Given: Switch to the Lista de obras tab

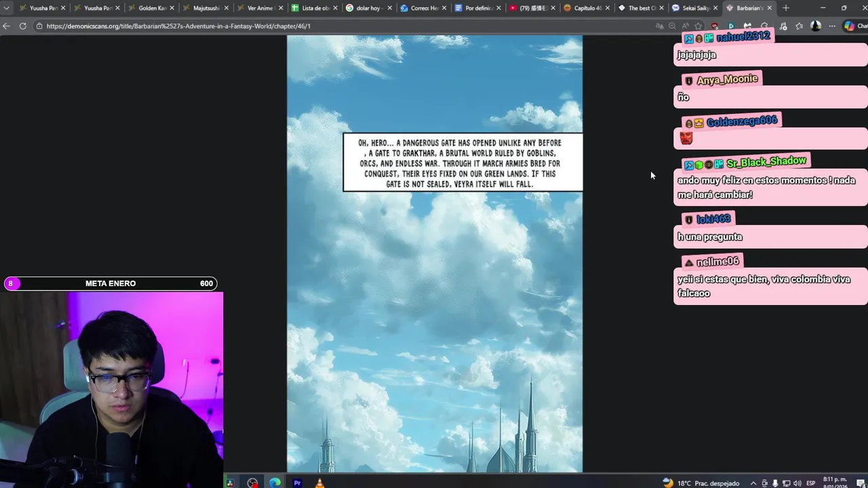Looking at the screenshot, I should 315,8.
